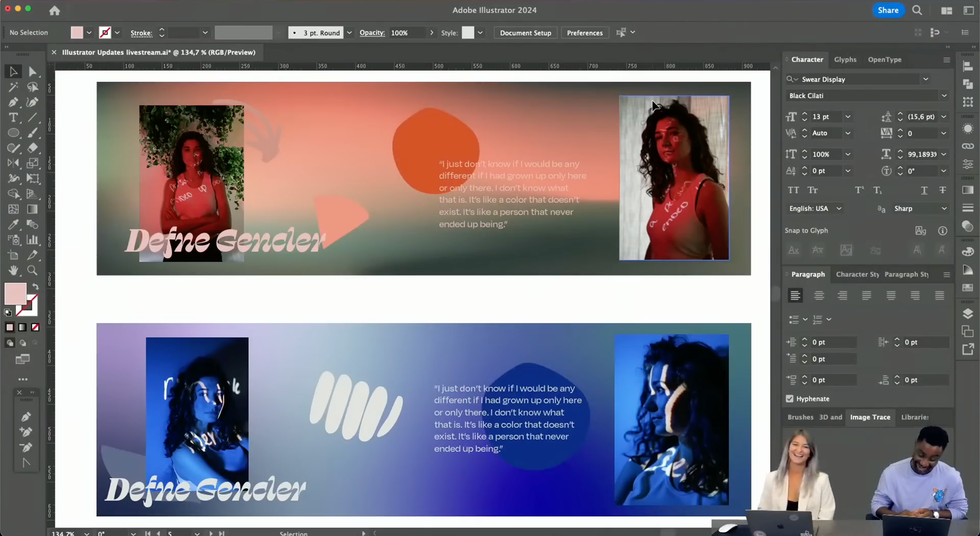Switch to the Image Trace tab
Viewport: 980px width, 536px height.
point(870,417)
